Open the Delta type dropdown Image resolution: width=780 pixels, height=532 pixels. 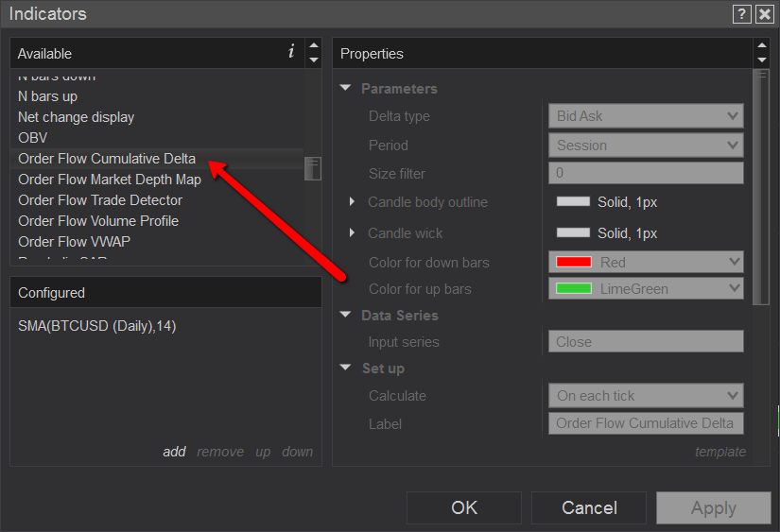646,116
